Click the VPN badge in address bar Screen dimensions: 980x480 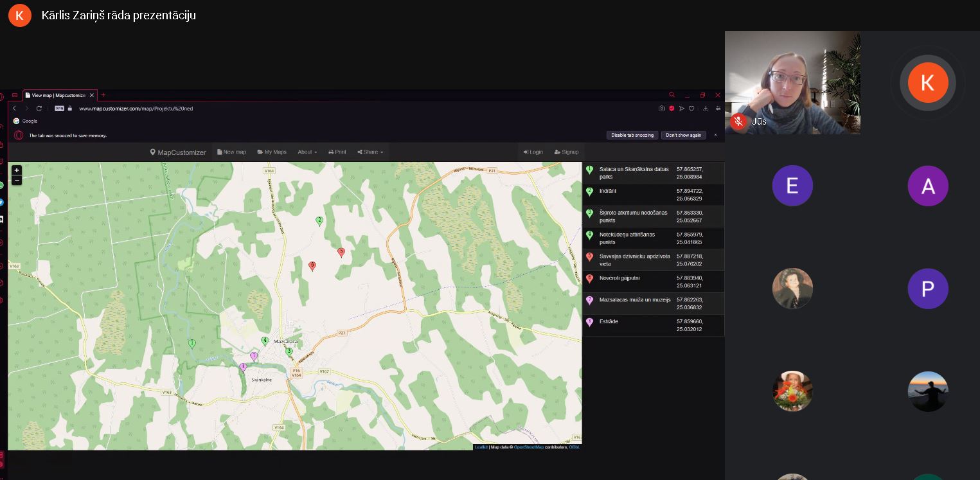59,109
